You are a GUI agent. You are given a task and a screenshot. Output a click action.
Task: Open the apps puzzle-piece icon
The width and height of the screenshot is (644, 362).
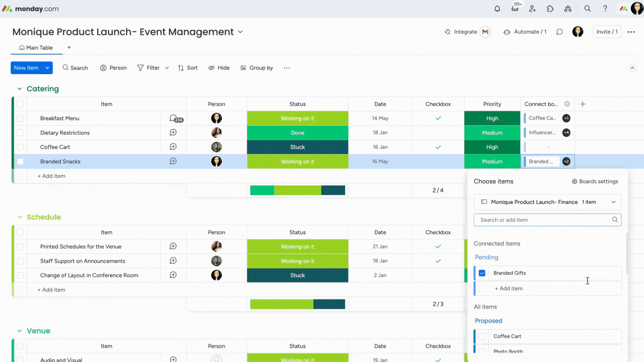point(550,9)
